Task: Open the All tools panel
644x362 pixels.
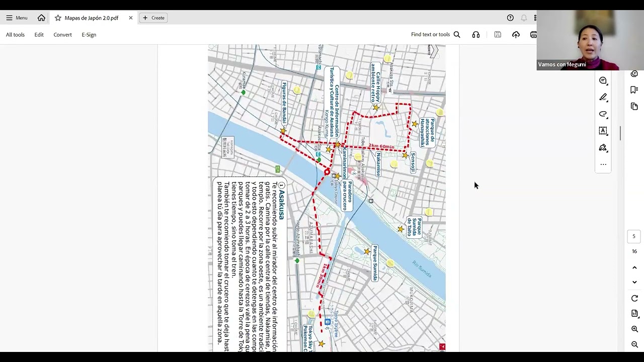Action: coord(15,35)
